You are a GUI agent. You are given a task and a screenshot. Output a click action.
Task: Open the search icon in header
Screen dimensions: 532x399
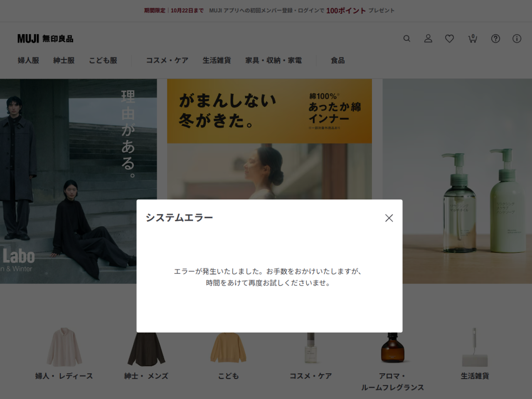[407, 39]
